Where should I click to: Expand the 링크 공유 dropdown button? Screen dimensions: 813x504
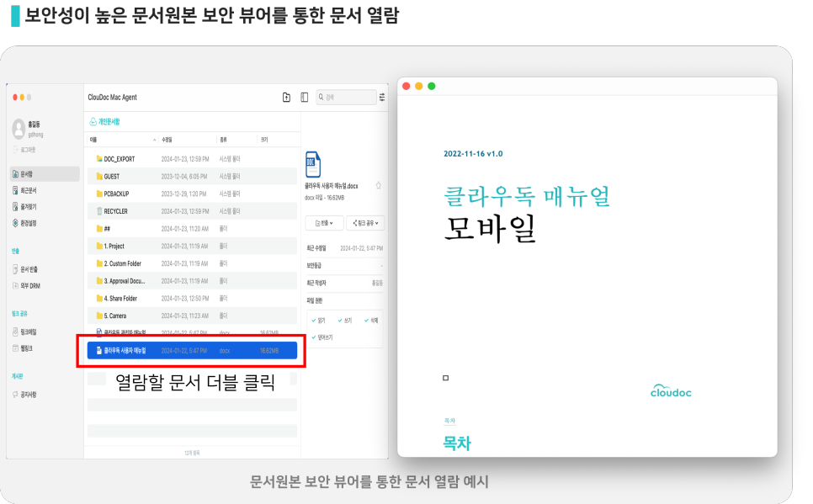coord(365,223)
